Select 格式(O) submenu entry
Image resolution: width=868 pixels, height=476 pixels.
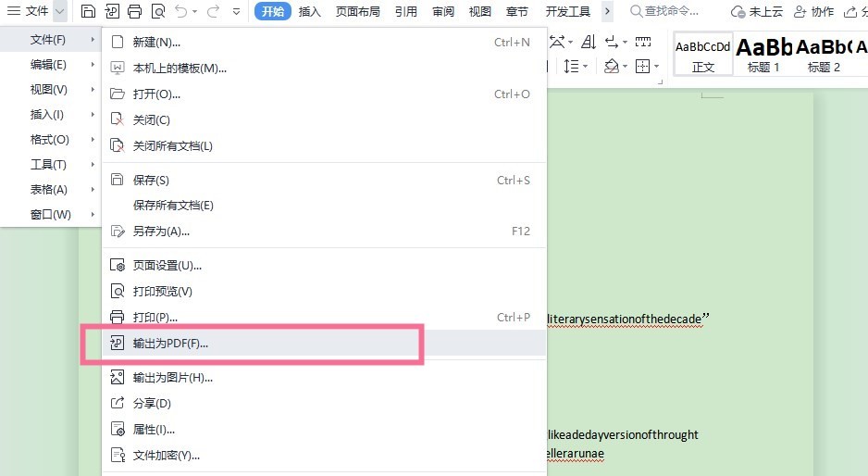click(x=50, y=140)
